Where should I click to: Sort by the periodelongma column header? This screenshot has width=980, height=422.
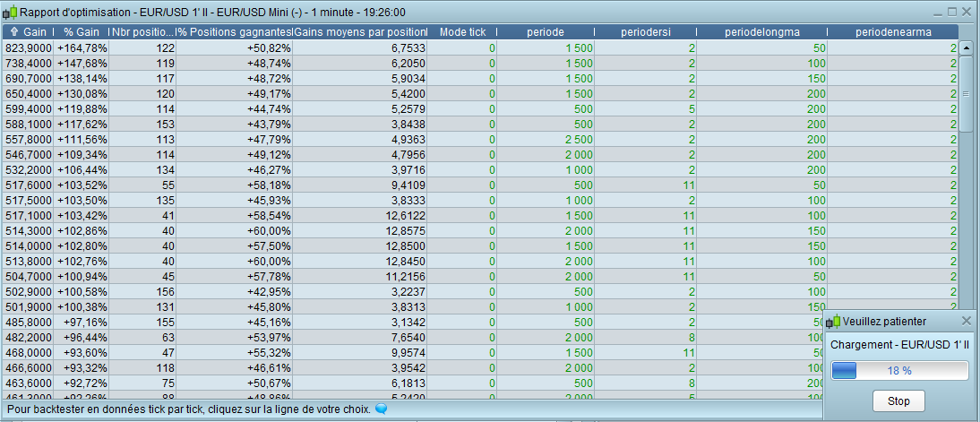[x=761, y=32]
